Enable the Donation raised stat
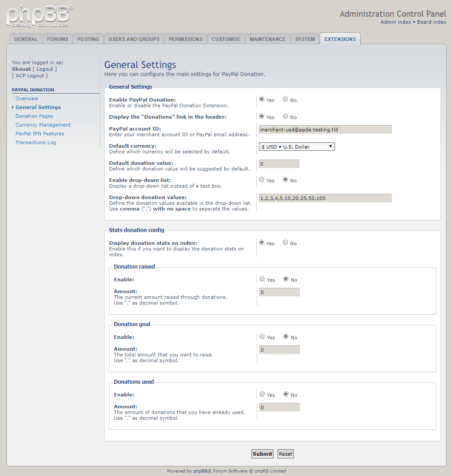452x476 pixels. 262,279
